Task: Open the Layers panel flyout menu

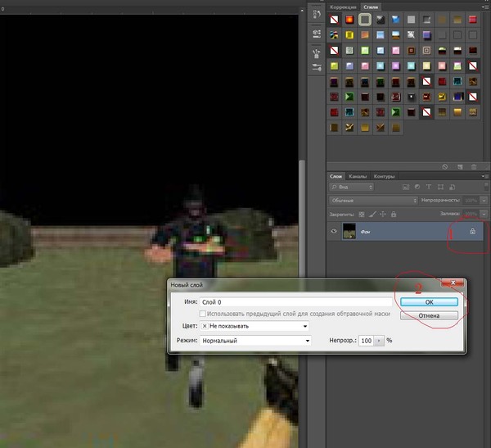Action: coord(486,177)
